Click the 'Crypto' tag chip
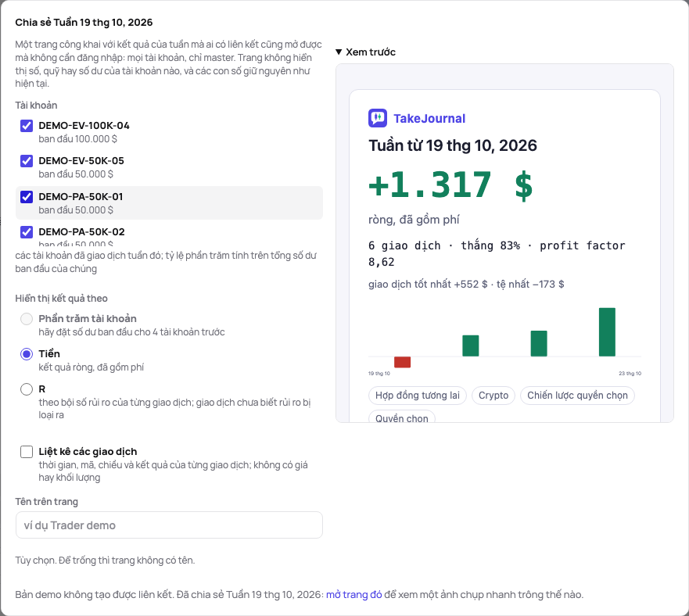The image size is (689, 616). point(493,396)
